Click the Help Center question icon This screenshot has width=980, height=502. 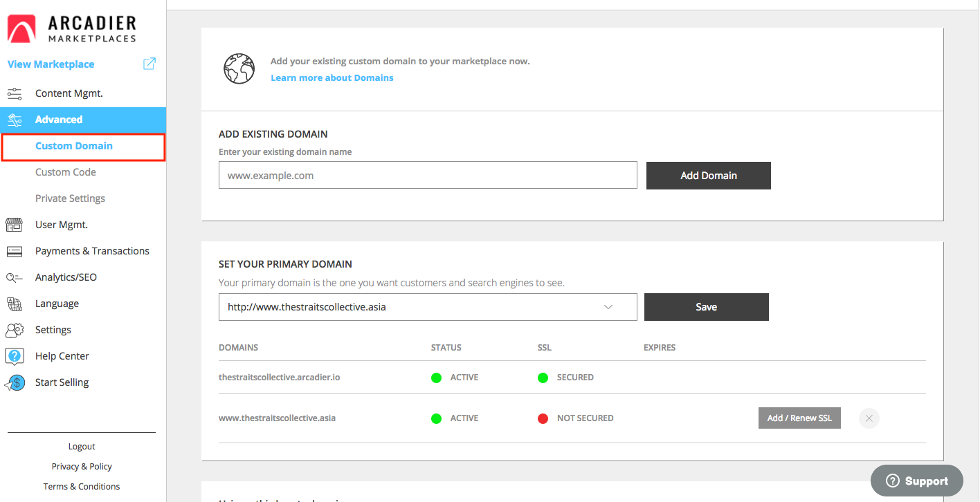point(14,356)
